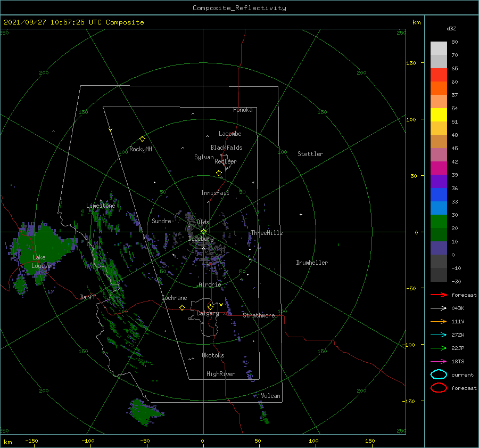479x448 pixels.
Task: Click the green echo blob south of the map
Action: pos(144,412)
